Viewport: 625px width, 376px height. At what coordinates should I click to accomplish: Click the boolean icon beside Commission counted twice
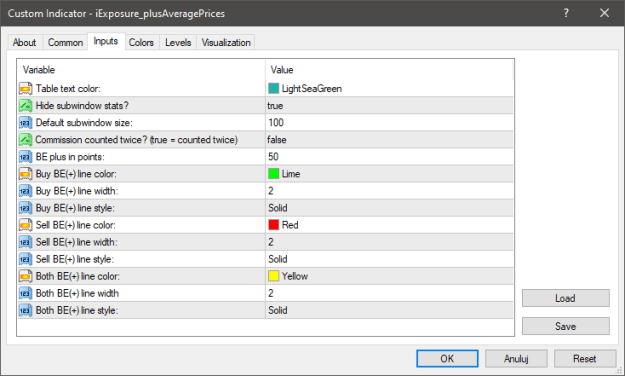pos(25,140)
